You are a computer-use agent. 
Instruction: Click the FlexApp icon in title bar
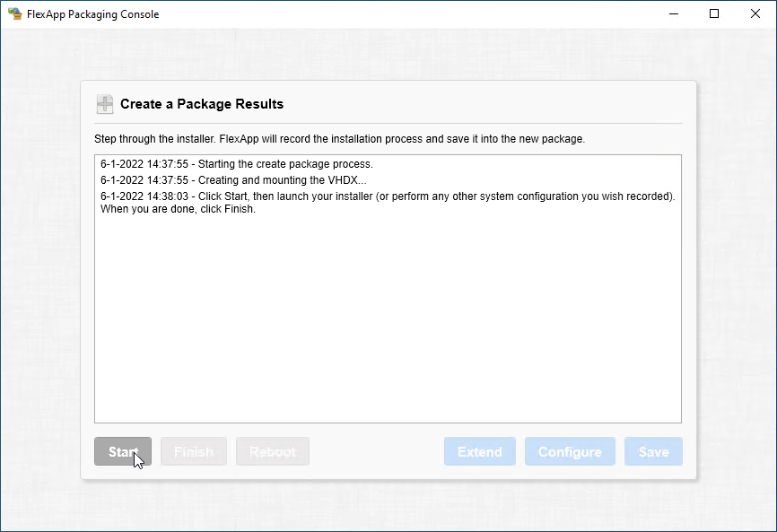[x=14, y=13]
